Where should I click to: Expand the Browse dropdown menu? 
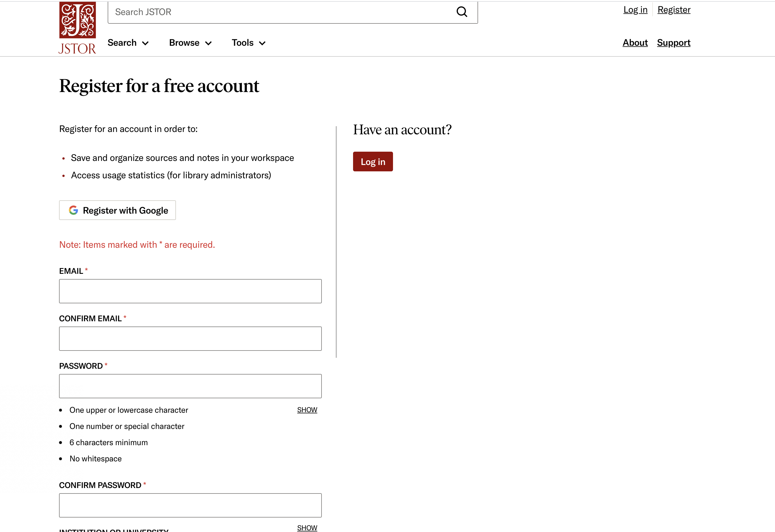[190, 43]
